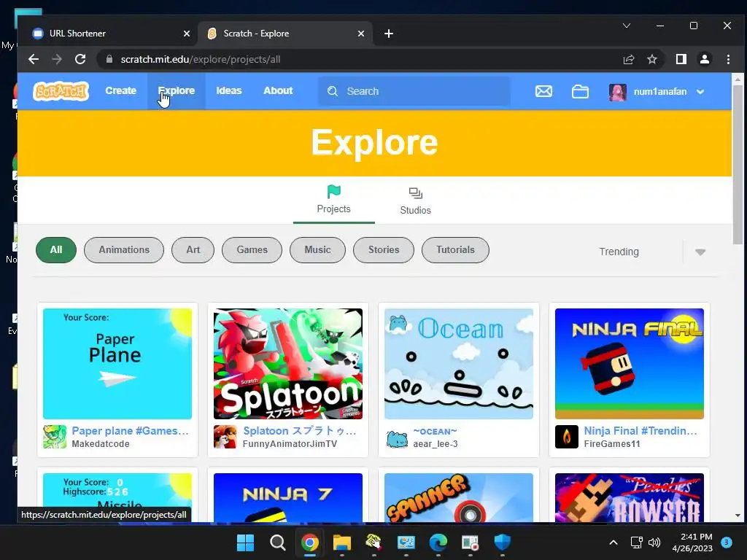Screen dimensions: 747x560
Task: Open the Ninja Final thumbnail
Action: pyautogui.click(x=630, y=364)
